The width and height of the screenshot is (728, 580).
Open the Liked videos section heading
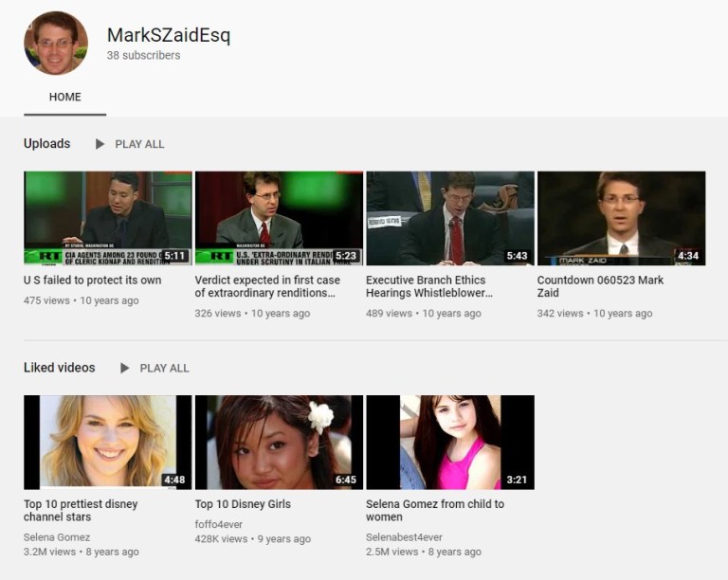click(60, 368)
